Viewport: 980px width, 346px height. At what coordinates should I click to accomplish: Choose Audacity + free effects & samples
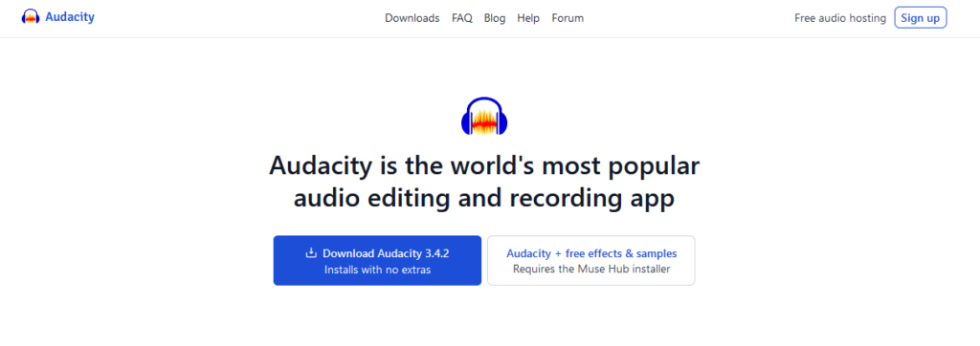(591, 260)
